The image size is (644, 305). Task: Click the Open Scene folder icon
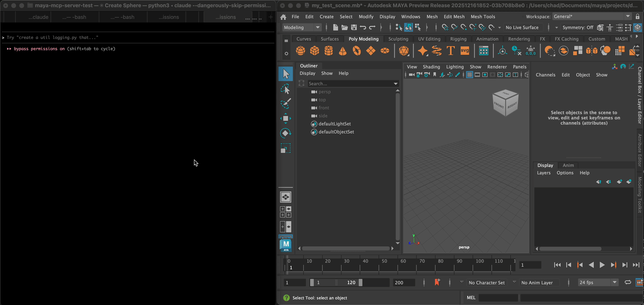345,27
